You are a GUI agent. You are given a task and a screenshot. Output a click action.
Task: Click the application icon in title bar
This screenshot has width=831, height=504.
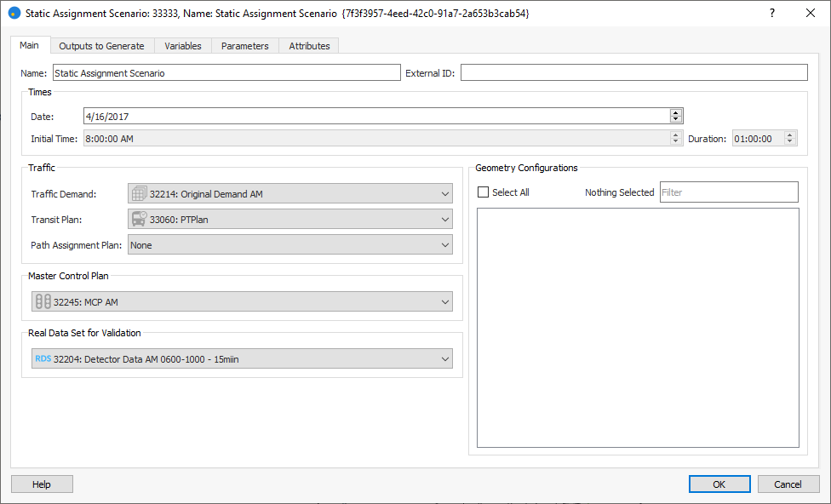tap(14, 14)
